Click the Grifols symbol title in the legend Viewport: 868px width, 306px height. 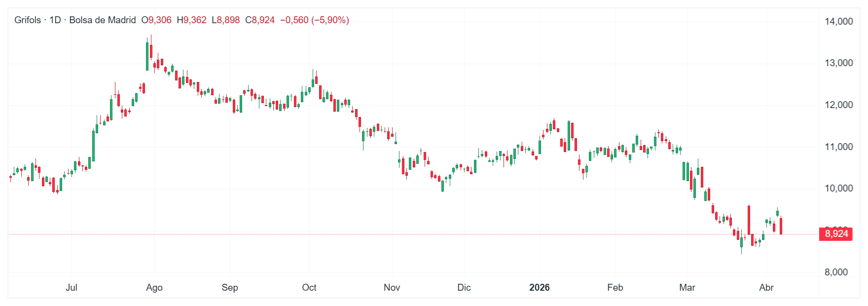(28, 20)
